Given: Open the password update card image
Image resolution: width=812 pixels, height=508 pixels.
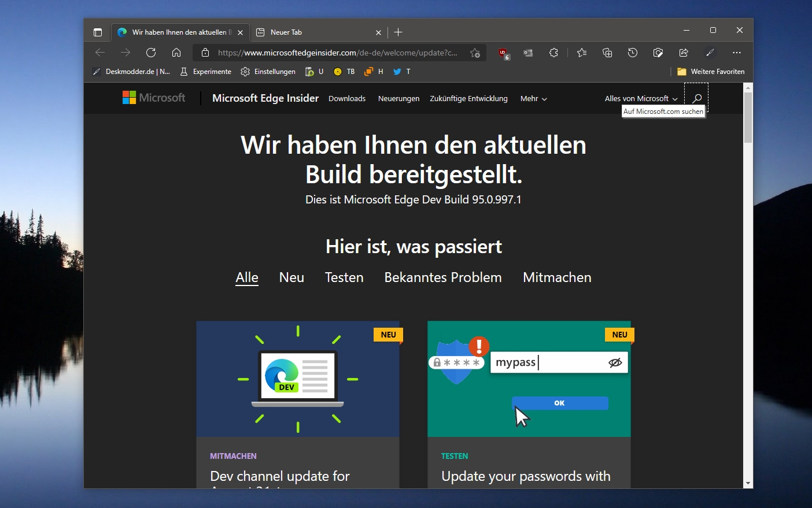Looking at the screenshot, I should click(x=529, y=379).
